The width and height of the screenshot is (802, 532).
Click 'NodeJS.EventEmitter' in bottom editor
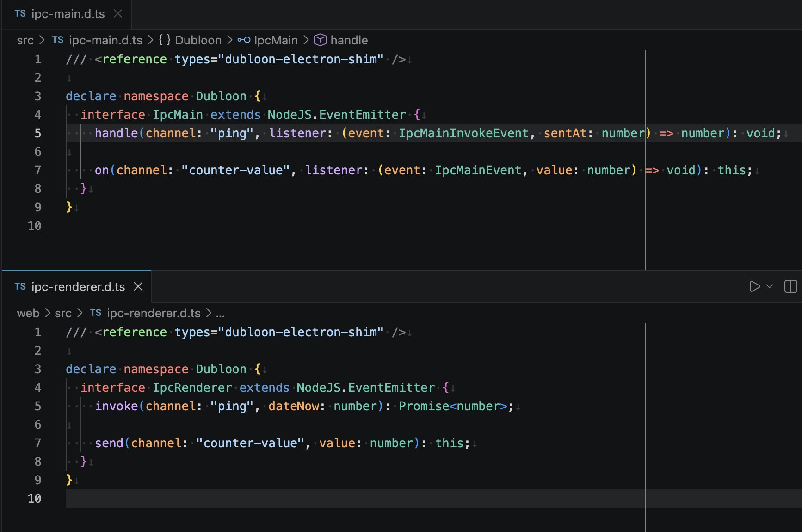366,388
